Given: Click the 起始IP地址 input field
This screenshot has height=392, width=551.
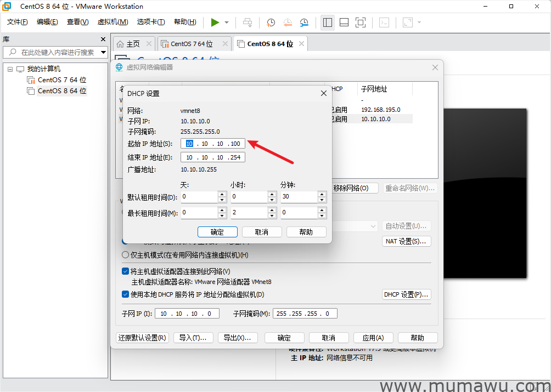Looking at the screenshot, I should pyautogui.click(x=212, y=143).
